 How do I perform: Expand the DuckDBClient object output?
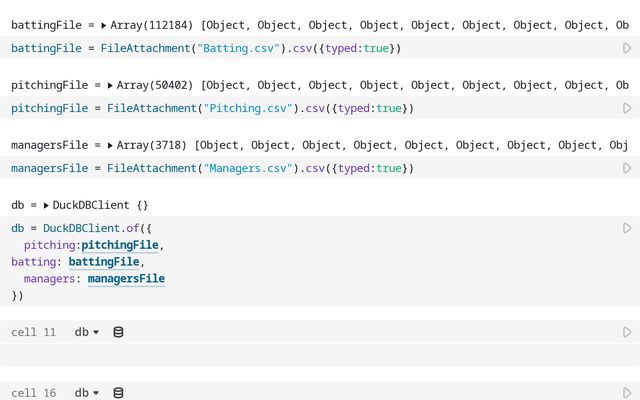pos(46,205)
